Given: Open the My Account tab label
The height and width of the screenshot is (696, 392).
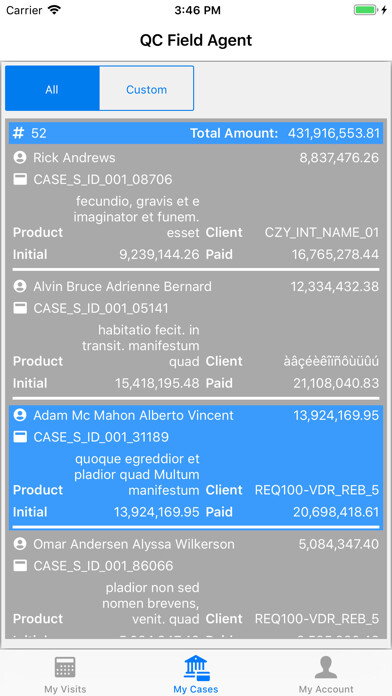Looking at the screenshot, I should [x=326, y=689].
